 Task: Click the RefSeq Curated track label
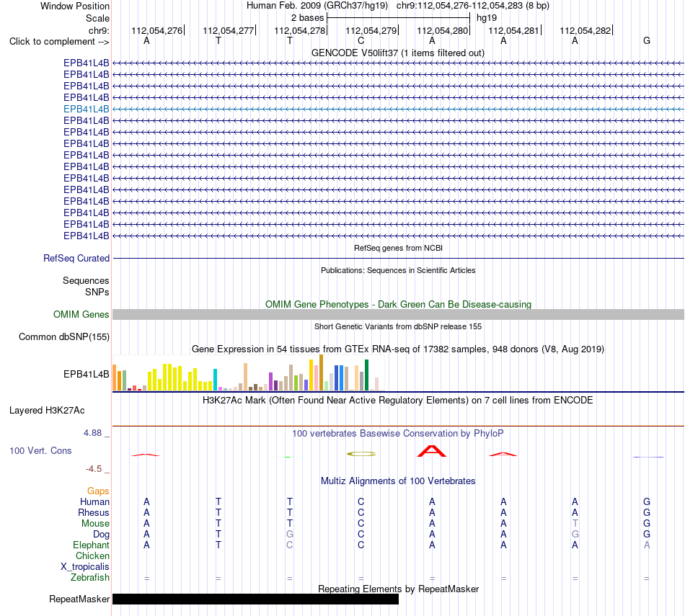pos(76,259)
